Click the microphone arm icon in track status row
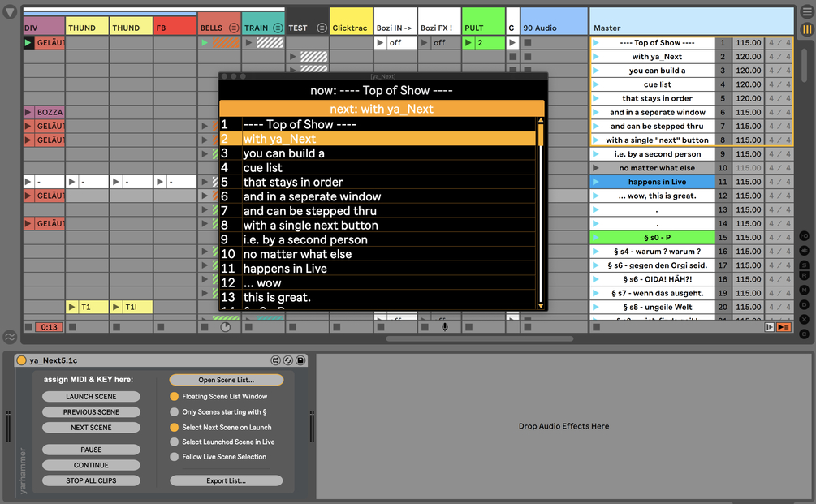 pyautogui.click(x=445, y=327)
